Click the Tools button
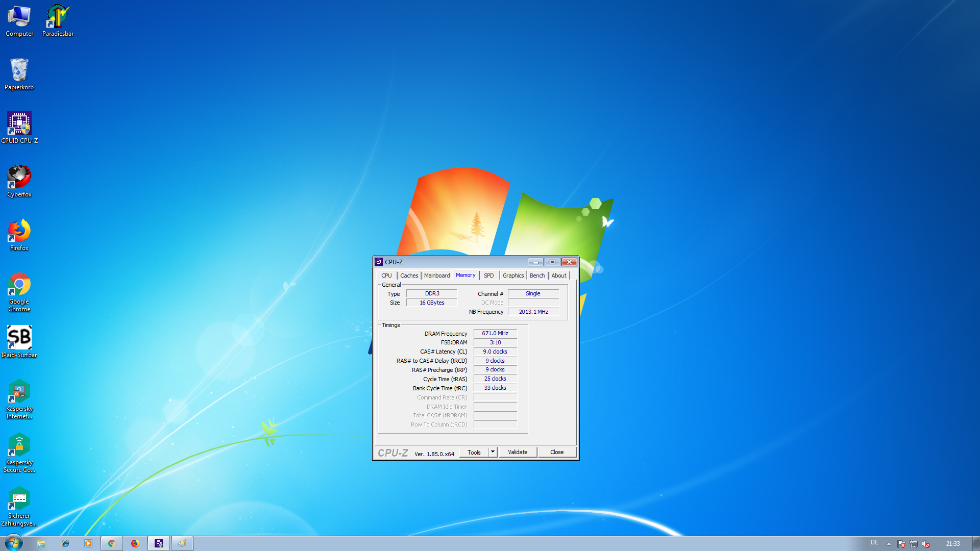The image size is (980, 551). click(x=474, y=452)
